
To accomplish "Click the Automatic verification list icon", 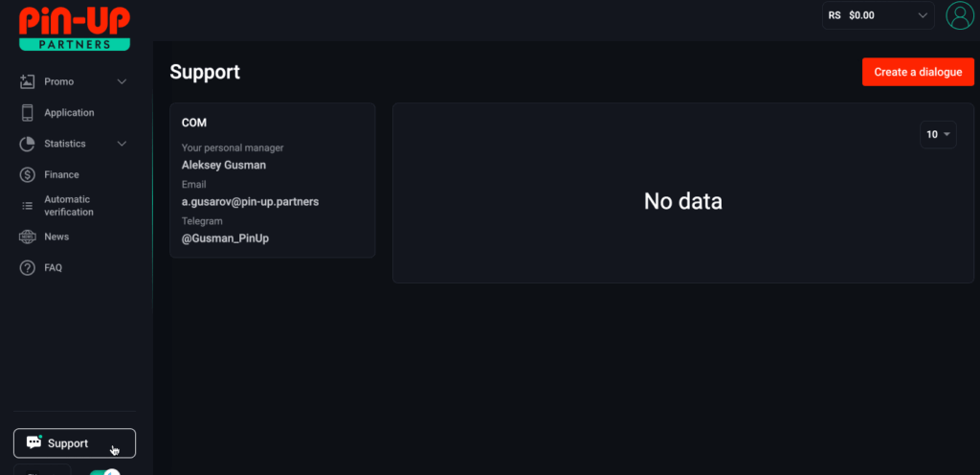I will 27,206.
